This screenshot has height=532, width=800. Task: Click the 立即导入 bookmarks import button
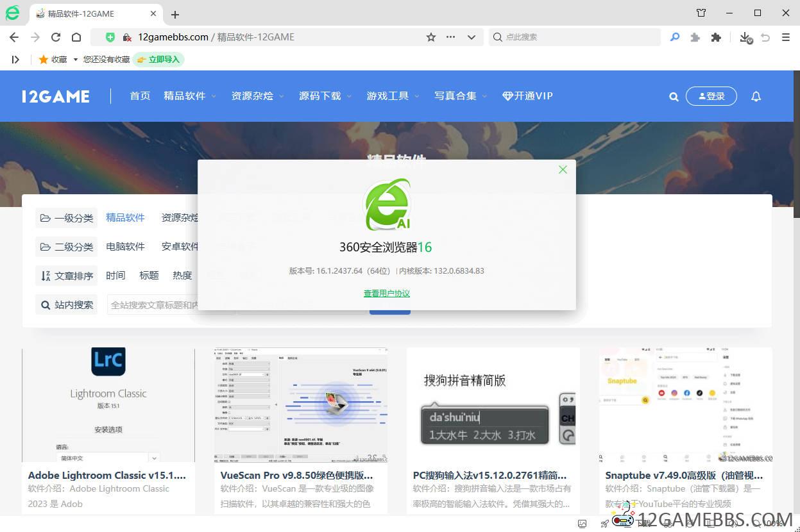(x=158, y=59)
